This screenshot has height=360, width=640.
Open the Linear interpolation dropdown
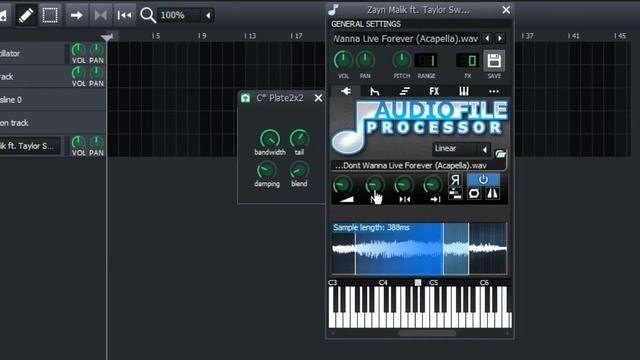point(461,149)
